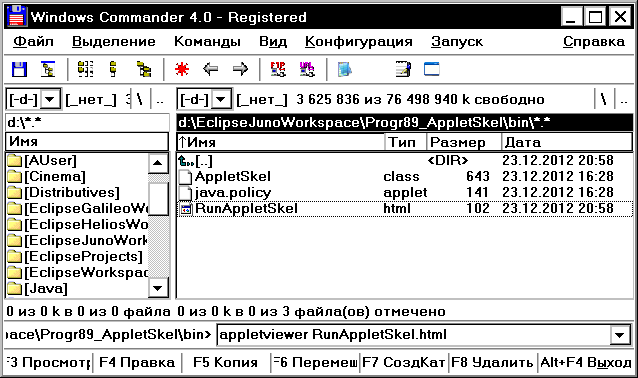This screenshot has height=378, width=638.
Task: Click the folder icon for [Cinema]
Action: point(15,177)
